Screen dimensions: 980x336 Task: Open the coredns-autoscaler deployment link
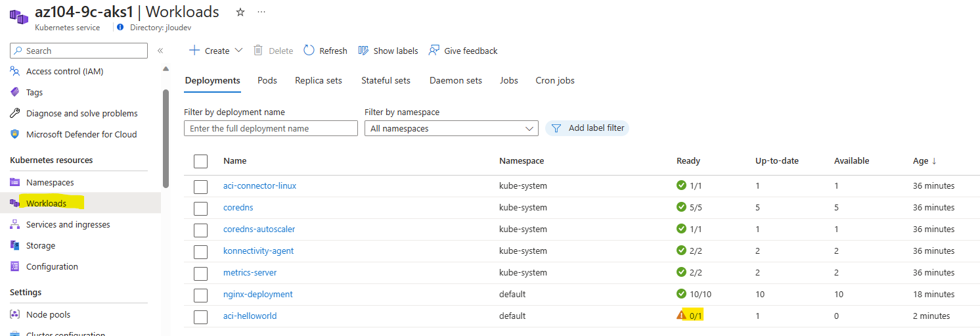pyautogui.click(x=259, y=229)
